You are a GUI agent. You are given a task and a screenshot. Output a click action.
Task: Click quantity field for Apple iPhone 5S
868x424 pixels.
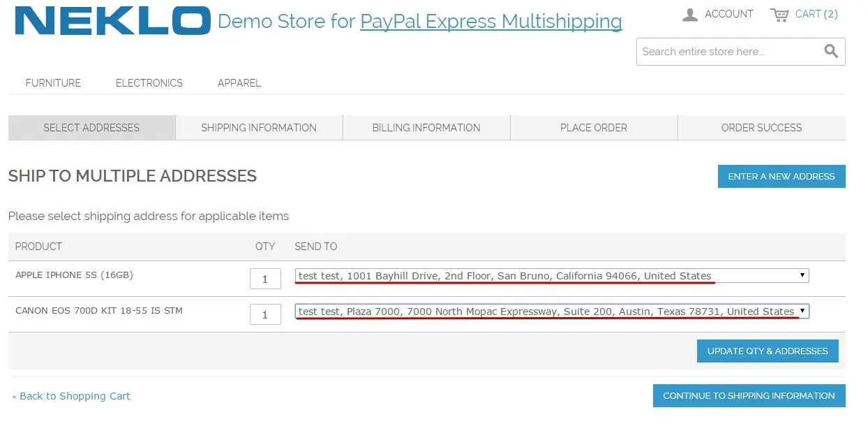tap(265, 279)
